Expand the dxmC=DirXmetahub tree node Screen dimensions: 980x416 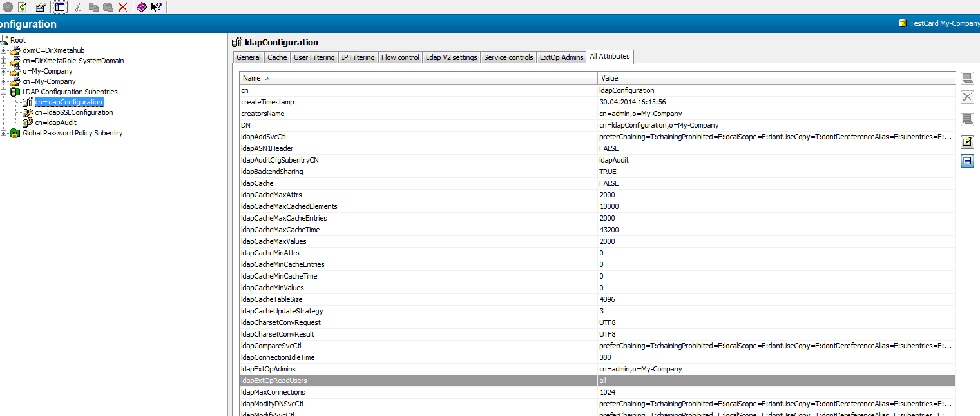point(5,50)
